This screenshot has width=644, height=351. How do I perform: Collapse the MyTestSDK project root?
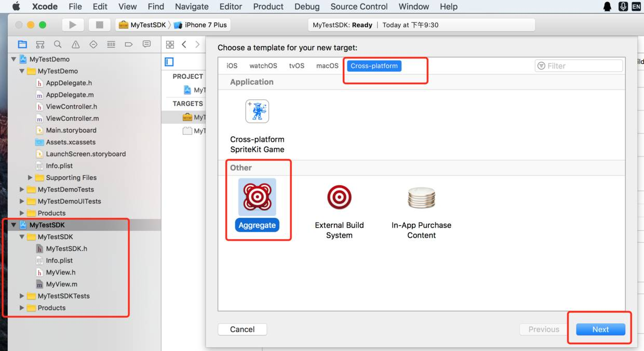(x=14, y=225)
